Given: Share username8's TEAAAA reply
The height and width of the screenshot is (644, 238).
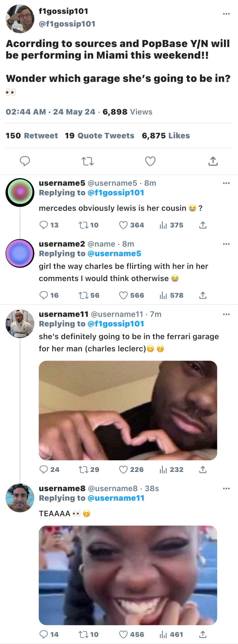Looking at the screenshot, I should click(203, 634).
